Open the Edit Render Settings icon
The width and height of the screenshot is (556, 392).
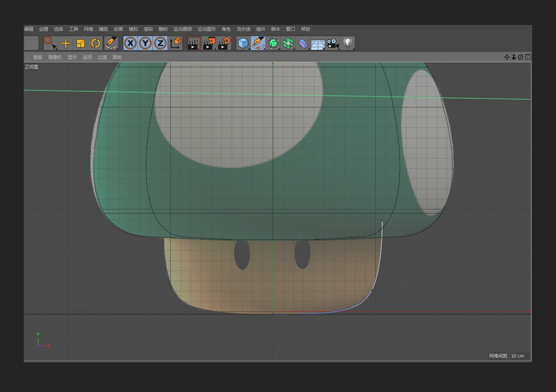click(x=224, y=43)
